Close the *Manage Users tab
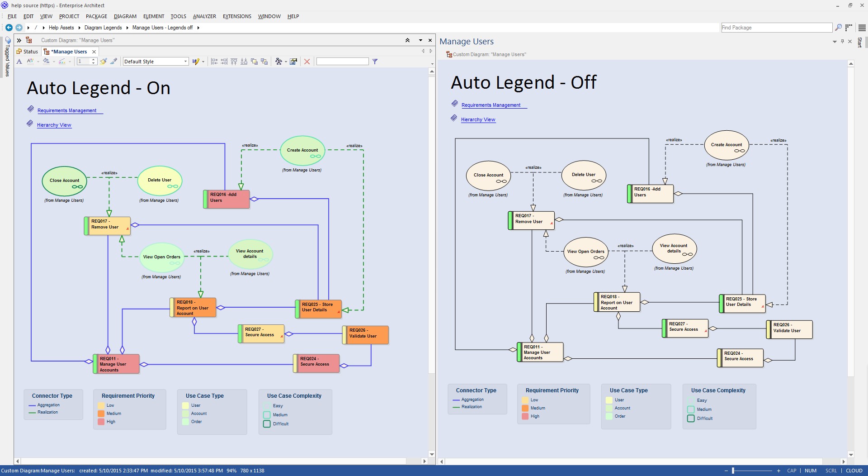The image size is (868, 476). coord(94,52)
